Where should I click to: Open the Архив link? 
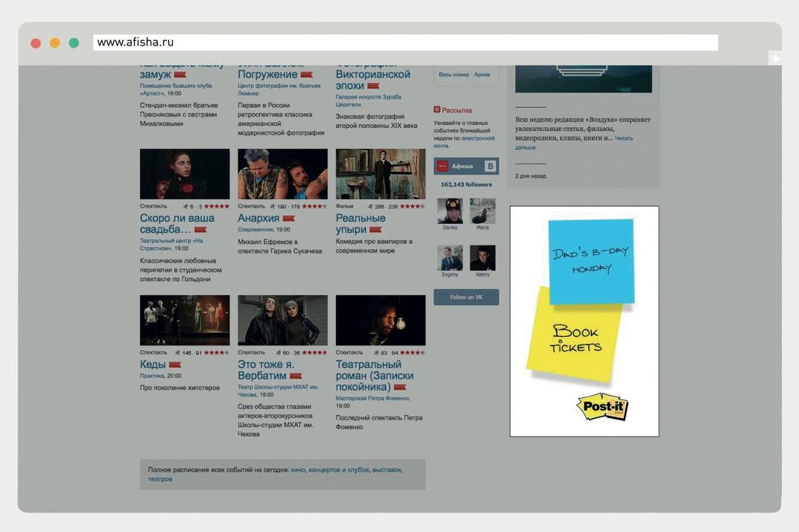click(482, 75)
